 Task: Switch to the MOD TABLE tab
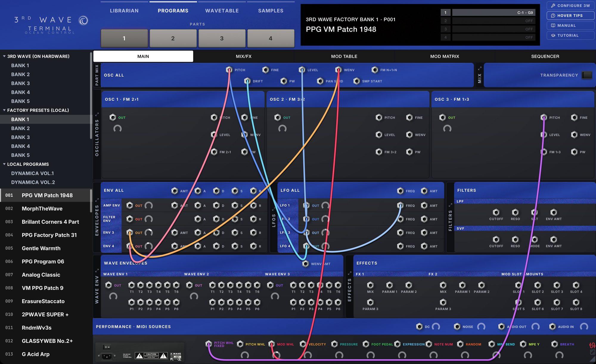point(344,56)
